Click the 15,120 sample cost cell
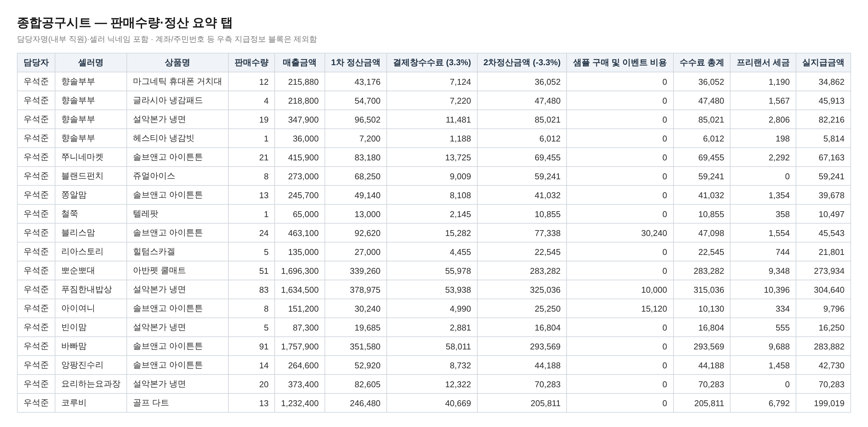Viewport: 868px width, 427px height. pos(620,308)
